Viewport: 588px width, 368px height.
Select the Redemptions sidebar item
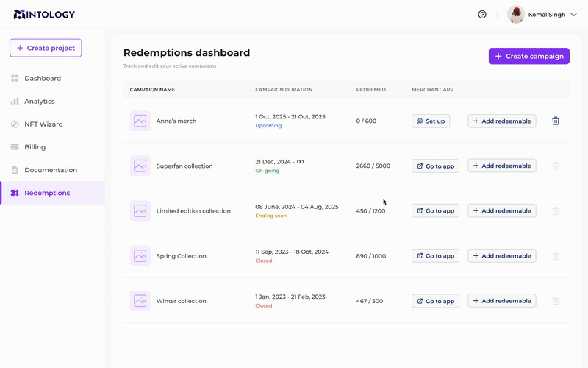(52, 193)
